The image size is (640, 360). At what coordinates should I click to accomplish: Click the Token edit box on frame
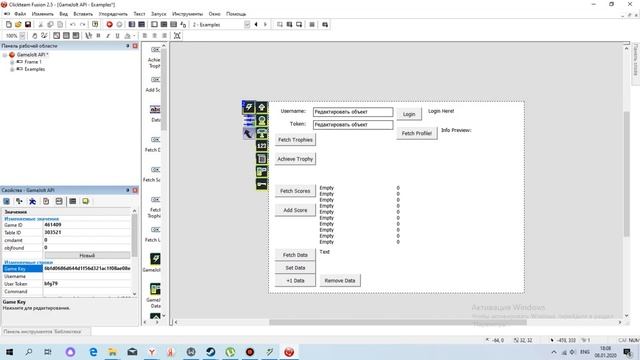pos(353,125)
